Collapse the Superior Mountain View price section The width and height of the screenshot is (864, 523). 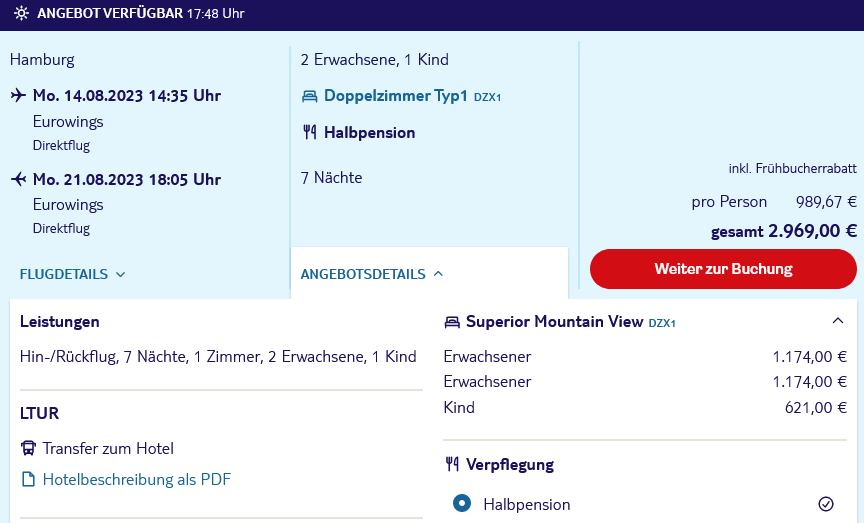(838, 321)
